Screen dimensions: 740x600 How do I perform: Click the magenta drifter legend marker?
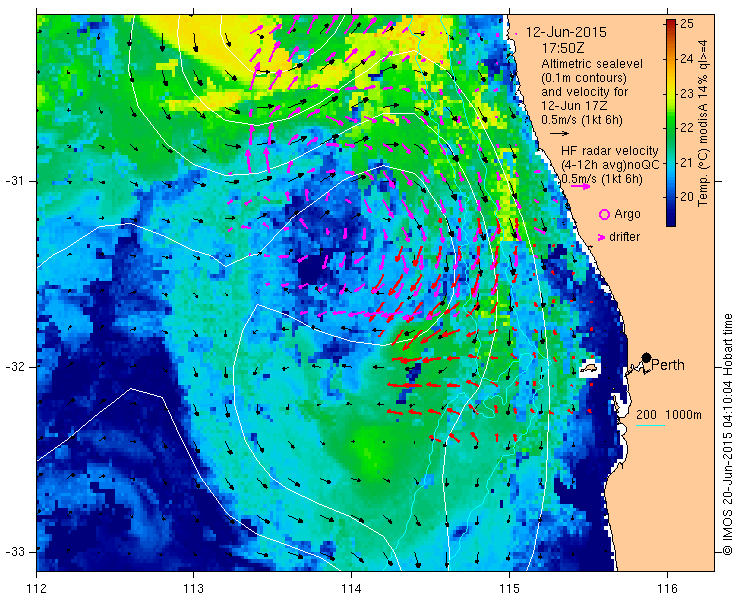[x=601, y=237]
